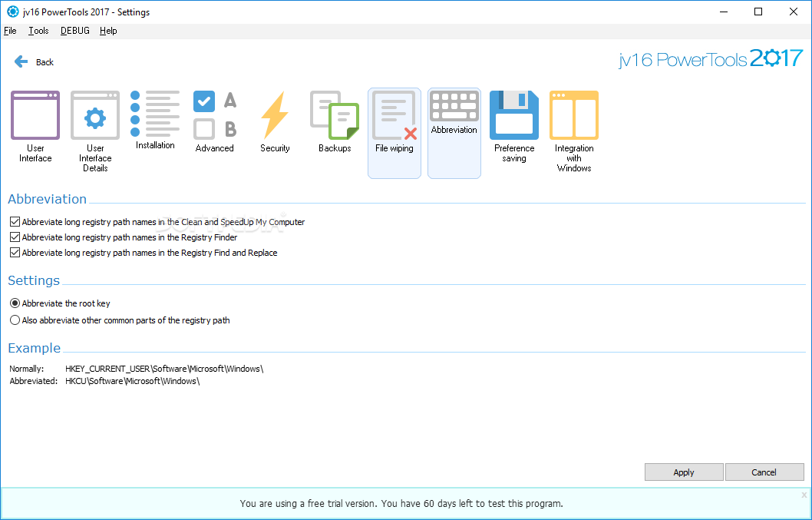This screenshot has width=812, height=520.
Task: Click the Abbreviated: label
Action: point(34,381)
